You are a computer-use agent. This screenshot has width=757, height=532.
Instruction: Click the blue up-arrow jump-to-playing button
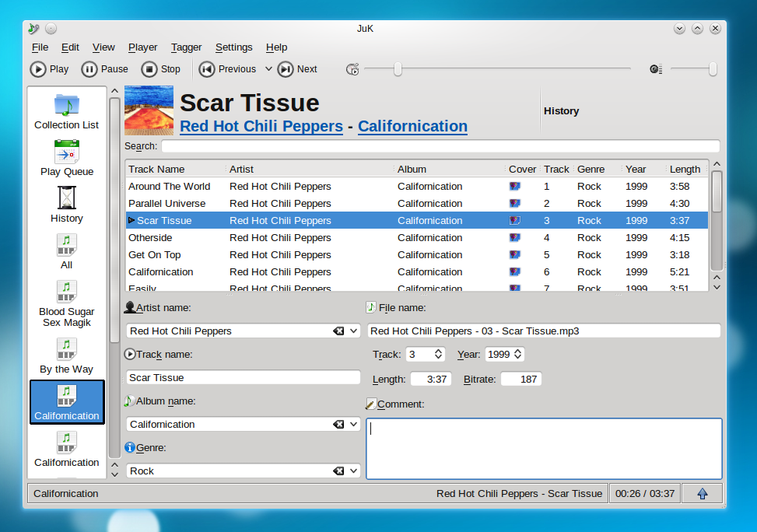703,493
